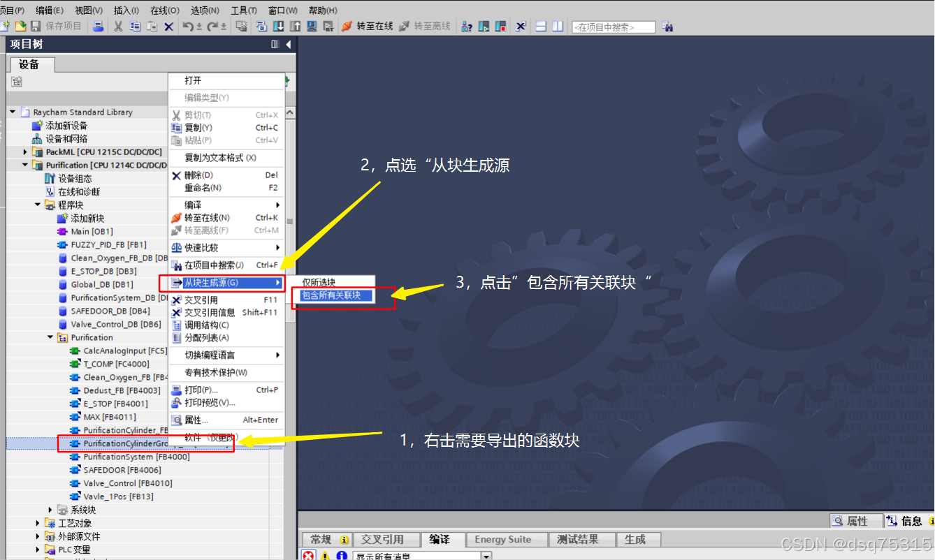
Task: Open 编译 submenu in context menu
Action: tap(226, 205)
